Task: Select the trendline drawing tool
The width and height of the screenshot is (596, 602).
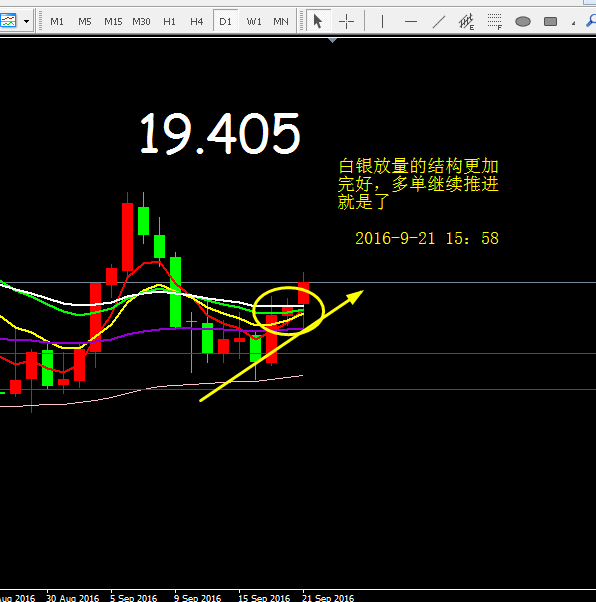Action: pos(439,22)
